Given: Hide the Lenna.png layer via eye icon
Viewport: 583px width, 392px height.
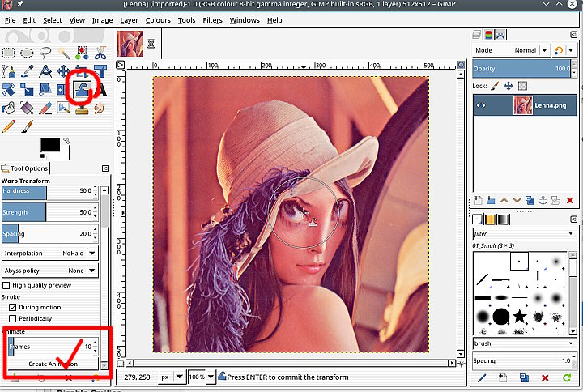Looking at the screenshot, I should point(481,105).
